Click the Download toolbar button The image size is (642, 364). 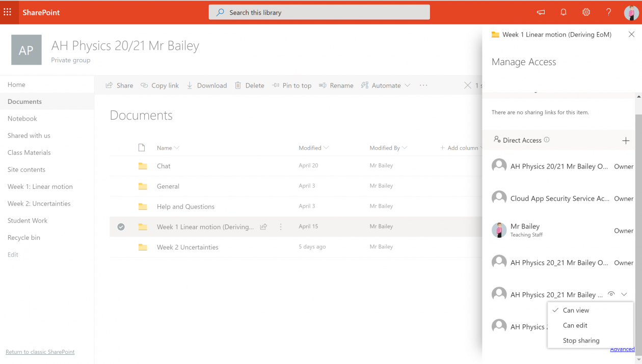[207, 86]
